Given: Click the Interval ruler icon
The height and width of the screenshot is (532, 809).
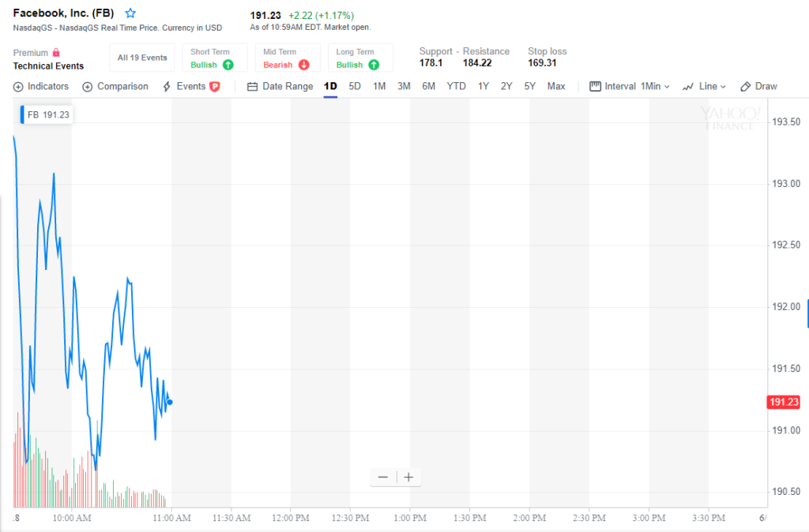Looking at the screenshot, I should coord(595,86).
